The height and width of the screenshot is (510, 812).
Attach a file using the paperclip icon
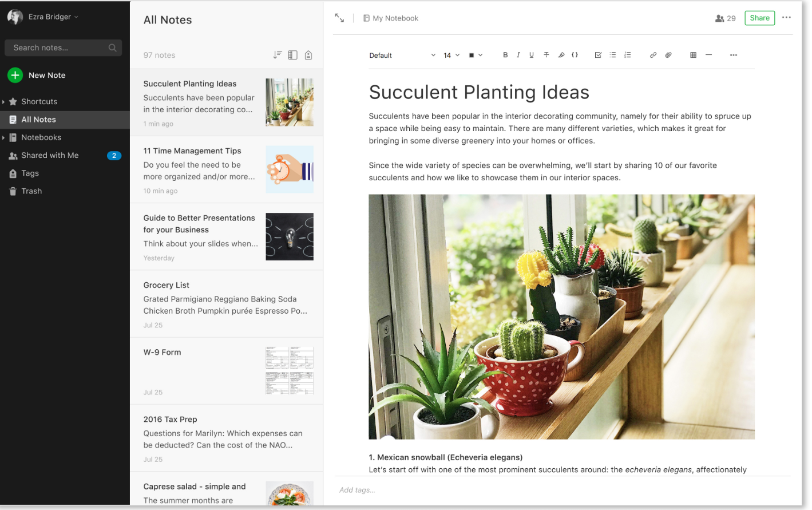pos(668,55)
